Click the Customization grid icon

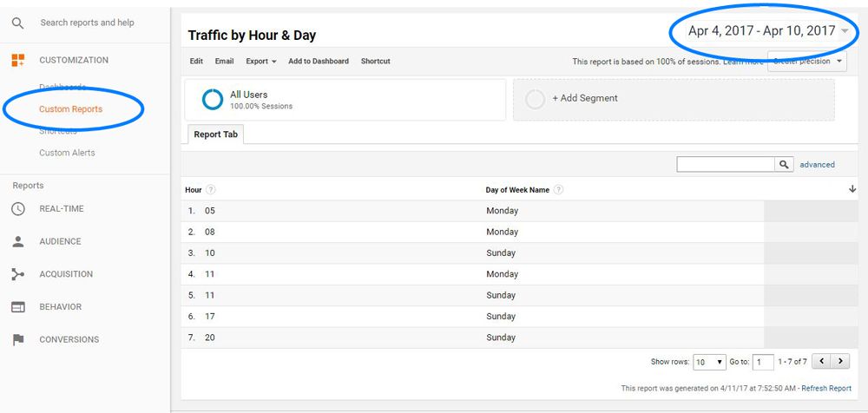tap(17, 60)
